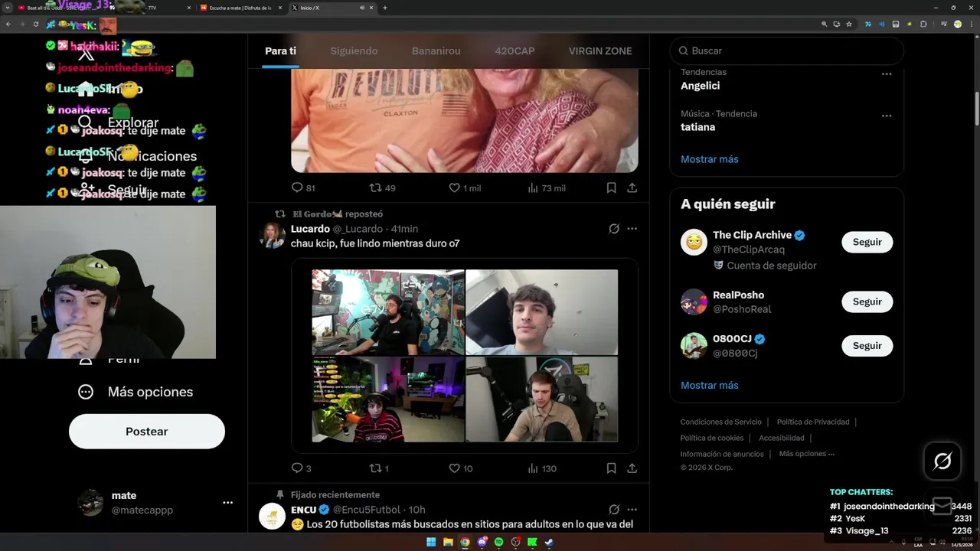Open Lucardo's four-stream image
980x551 pixels.
(x=465, y=356)
